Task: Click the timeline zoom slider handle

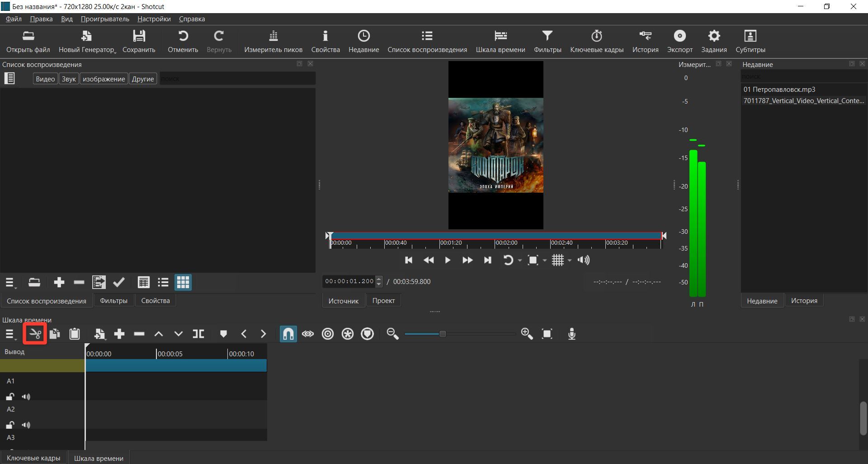Action: pos(443,334)
